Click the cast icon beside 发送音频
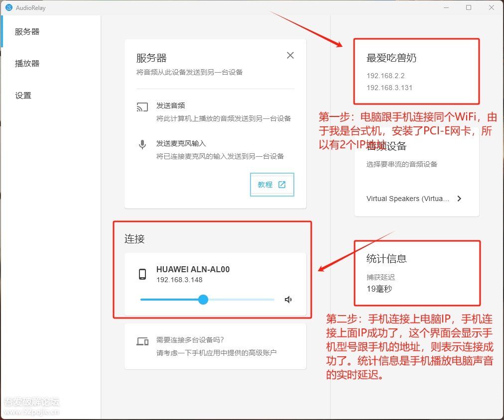This screenshot has width=504, height=420. coord(142,107)
